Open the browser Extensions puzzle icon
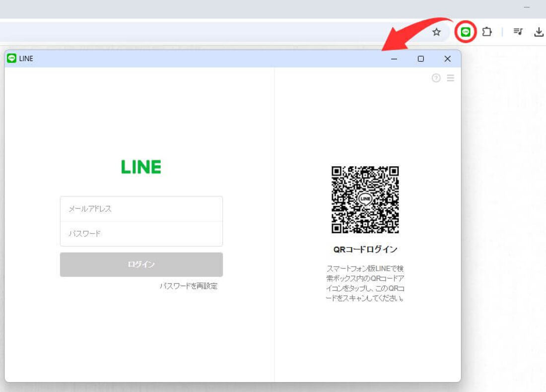This screenshot has width=546, height=392. (x=487, y=32)
